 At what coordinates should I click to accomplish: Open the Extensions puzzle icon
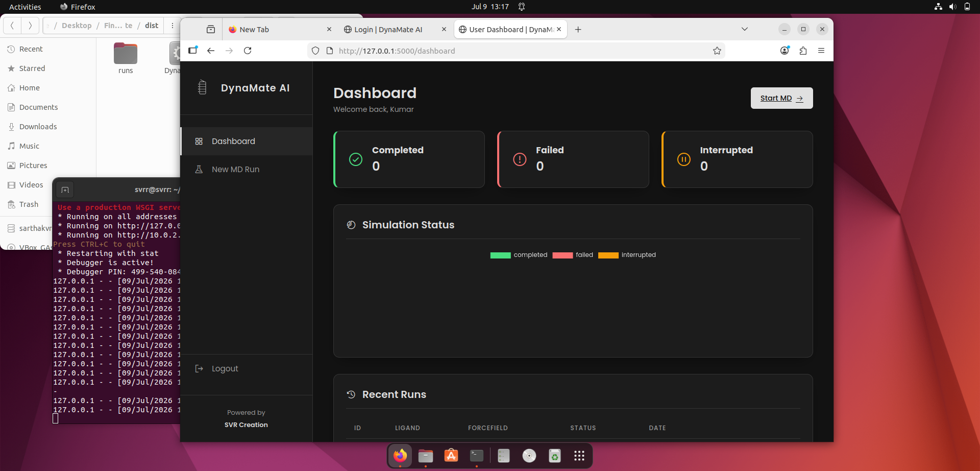803,51
